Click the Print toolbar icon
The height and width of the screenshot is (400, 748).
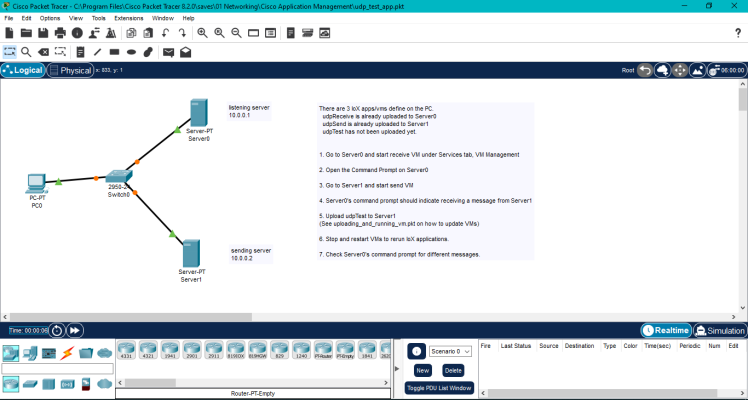[x=60, y=33]
